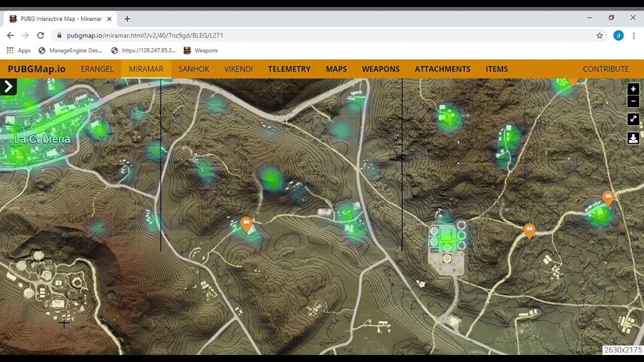Image resolution: width=644 pixels, height=362 pixels.
Task: Open the ATTACHMENTS page
Action: [443, 69]
